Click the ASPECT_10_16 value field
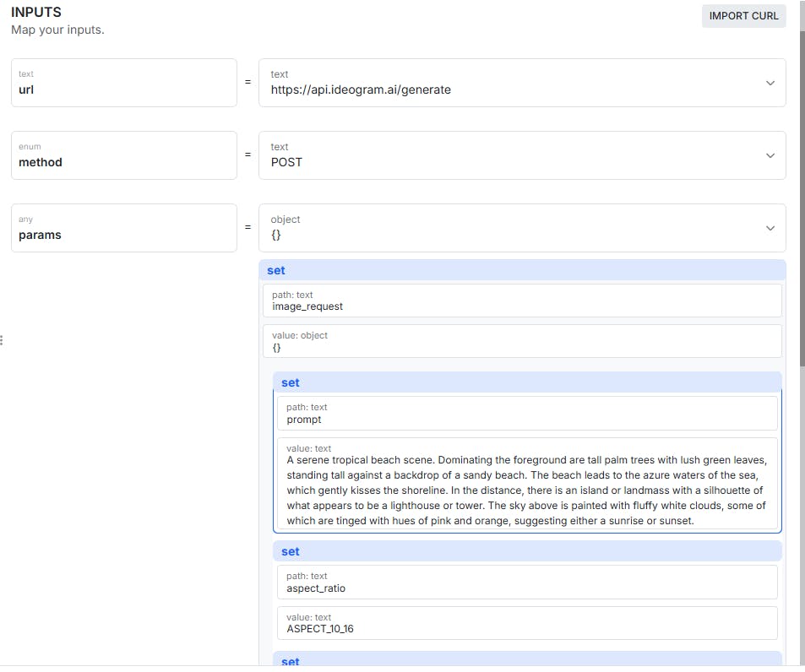The height and width of the screenshot is (672, 805). coord(527,623)
